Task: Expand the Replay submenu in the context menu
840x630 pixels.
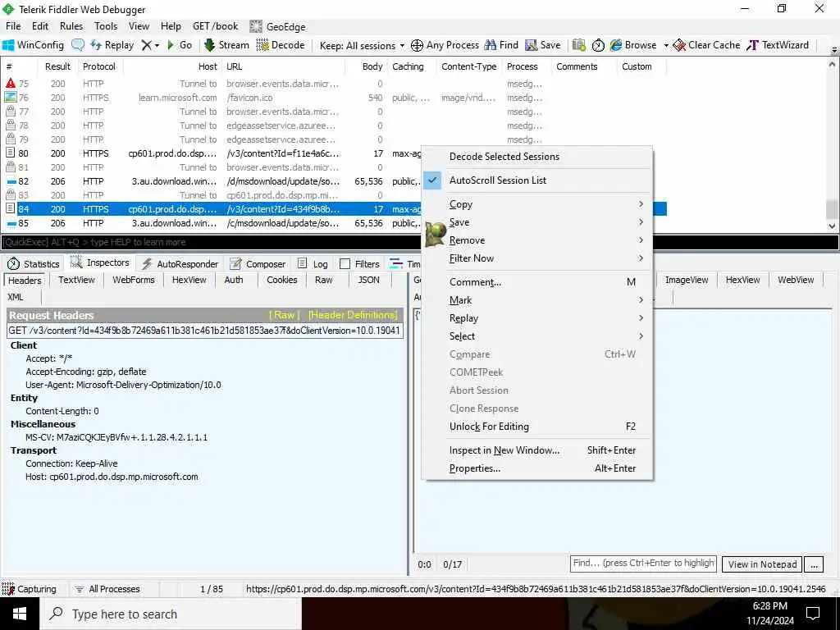Action: tap(538, 317)
